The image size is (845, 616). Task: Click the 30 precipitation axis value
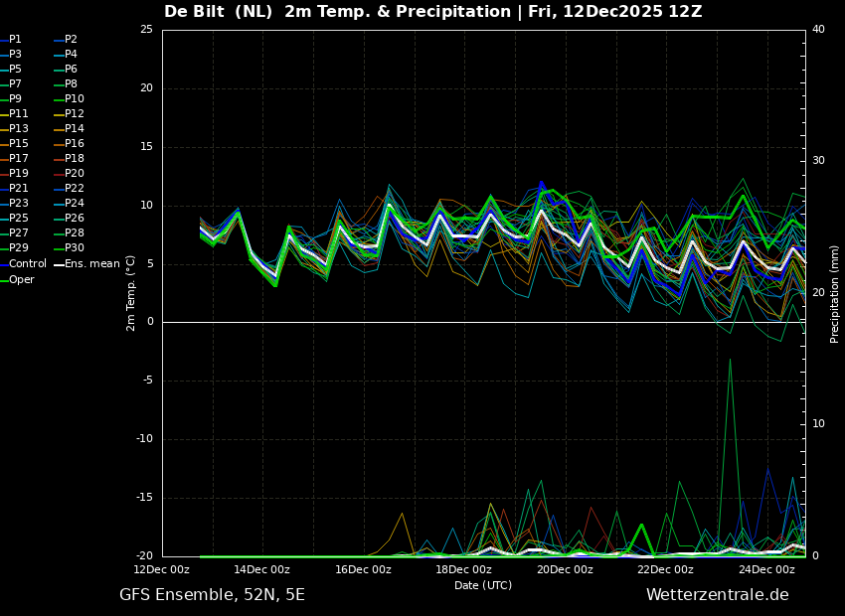818,161
